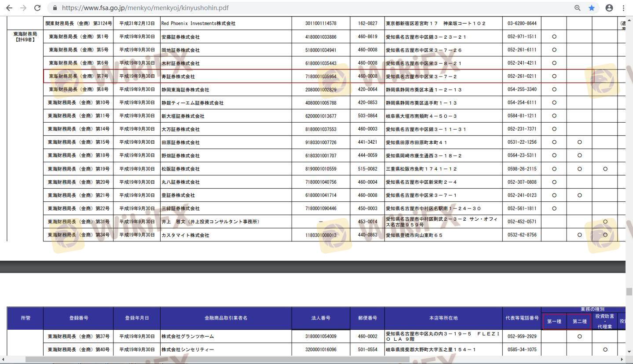Click the vertical scrollbar thumb
Viewport: 633px width, 364px height.
629,292
